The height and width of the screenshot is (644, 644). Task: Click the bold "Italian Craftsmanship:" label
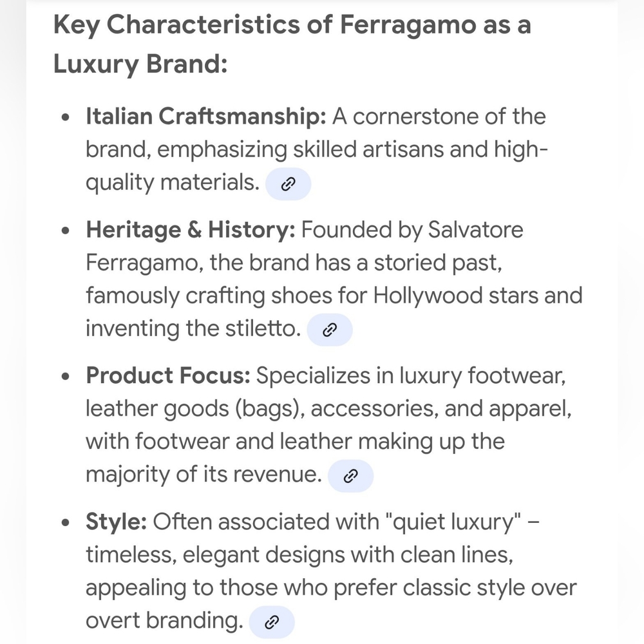click(206, 117)
